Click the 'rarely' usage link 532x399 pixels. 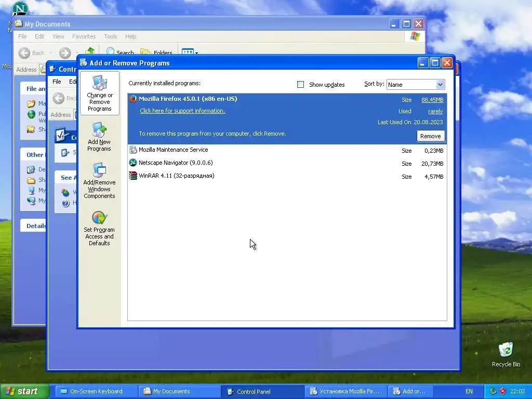pos(435,111)
